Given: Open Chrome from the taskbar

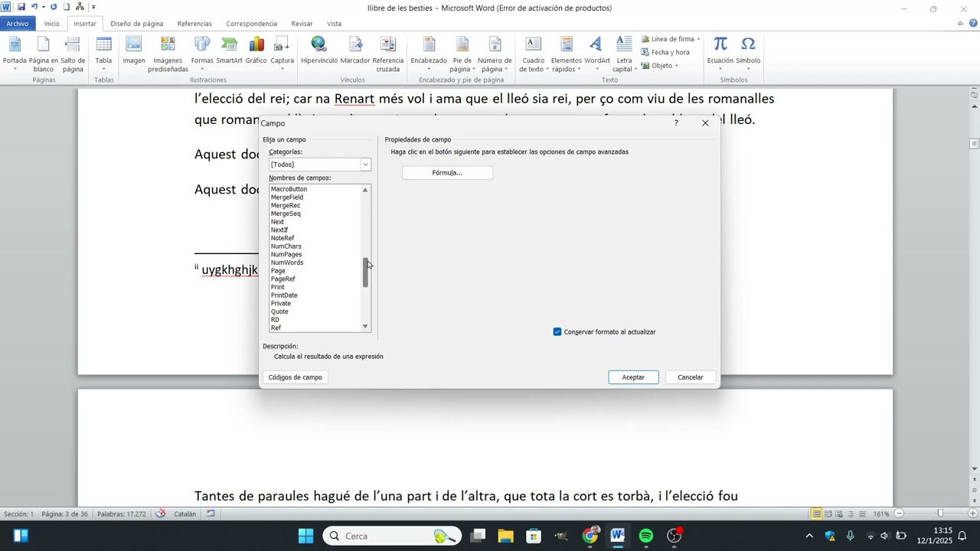Looking at the screenshot, I should click(590, 536).
